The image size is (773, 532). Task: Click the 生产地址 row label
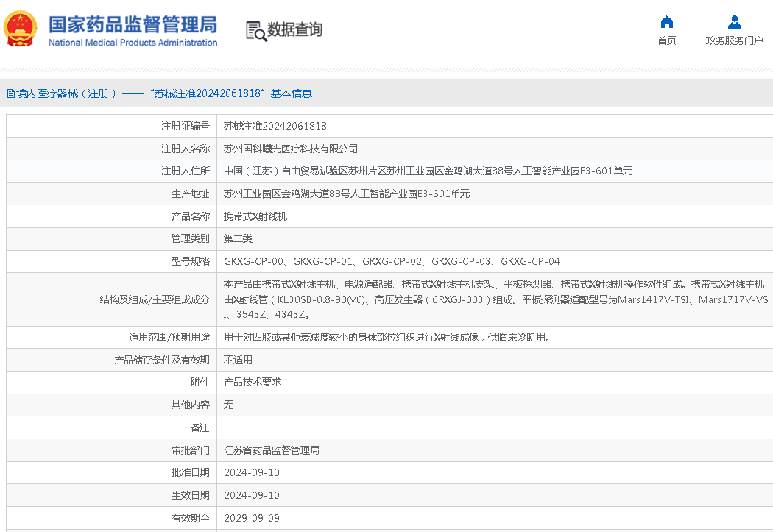coord(190,194)
